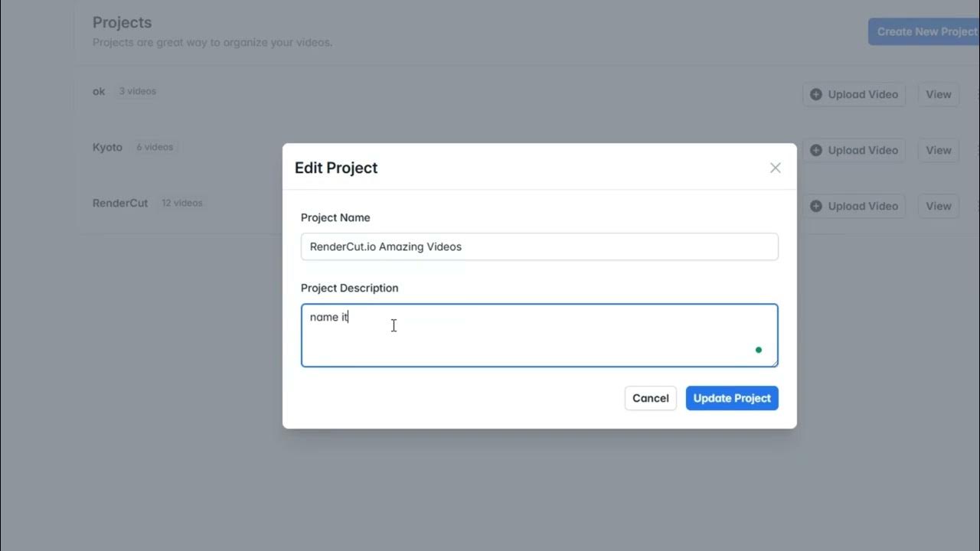Click the green dot indicator in description box
The image size is (980, 551).
coord(759,350)
